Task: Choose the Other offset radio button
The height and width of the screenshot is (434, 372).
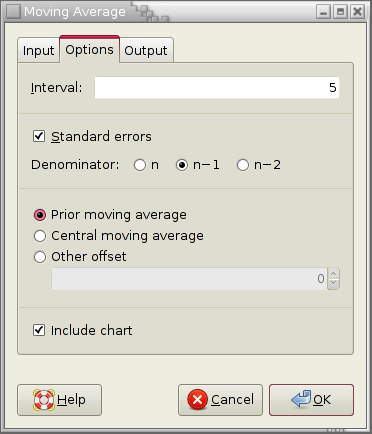Action: (40, 257)
